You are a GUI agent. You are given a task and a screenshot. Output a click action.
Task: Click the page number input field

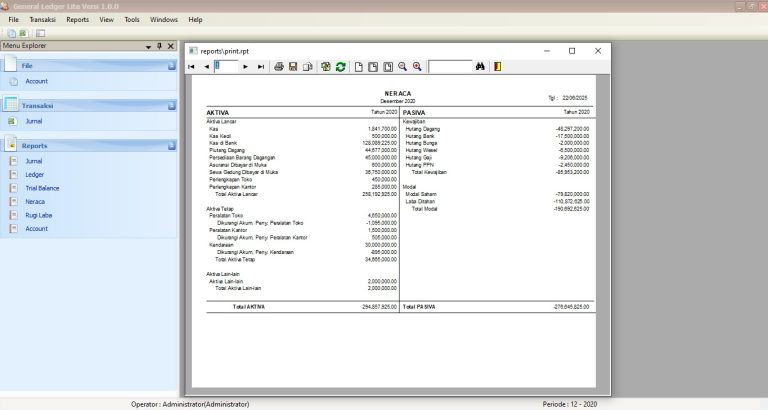coord(226,67)
